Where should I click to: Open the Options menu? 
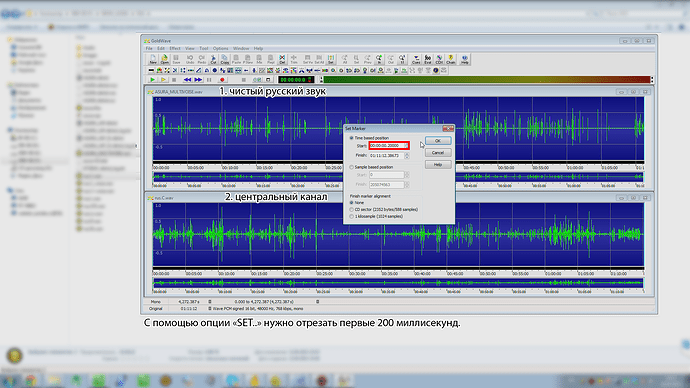220,48
